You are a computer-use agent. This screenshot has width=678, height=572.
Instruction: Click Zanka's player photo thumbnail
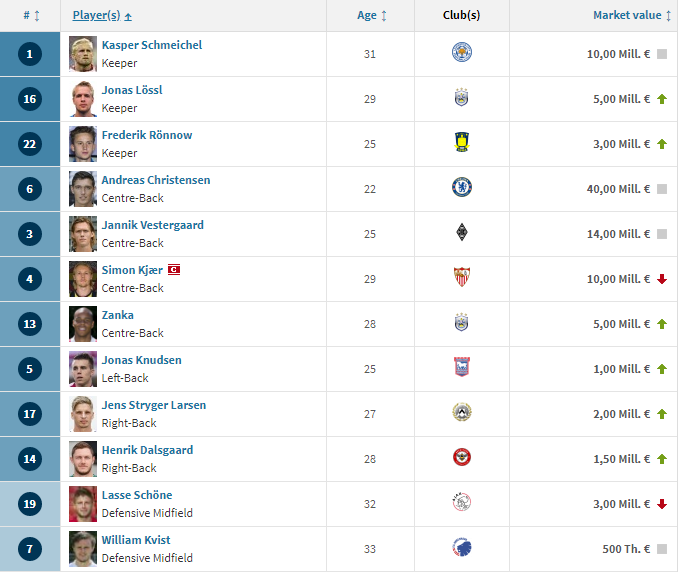(x=83, y=324)
